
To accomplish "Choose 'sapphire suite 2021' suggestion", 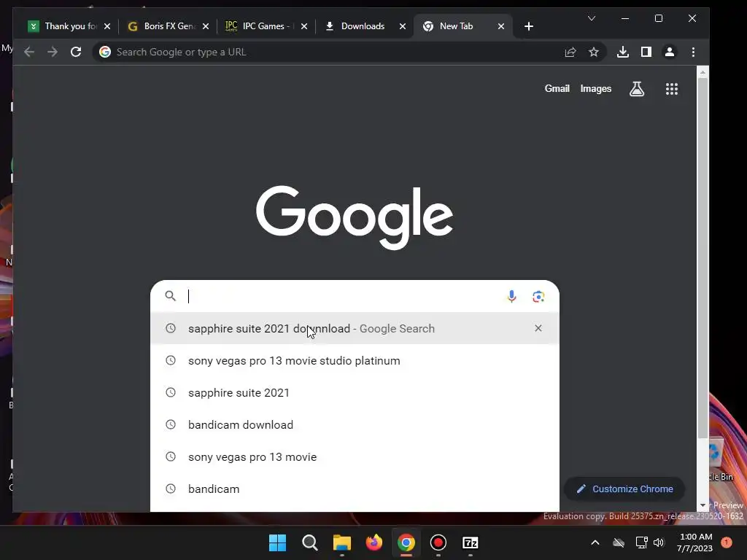I will pos(355,392).
